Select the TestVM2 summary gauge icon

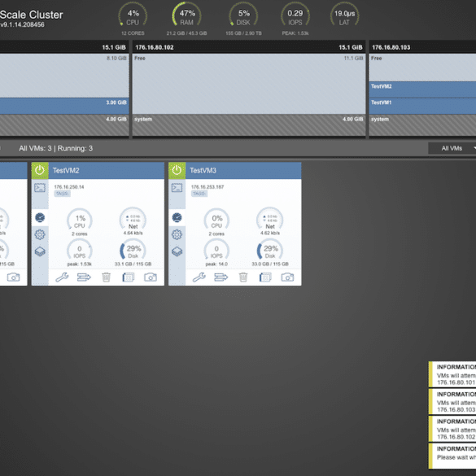coord(40,217)
